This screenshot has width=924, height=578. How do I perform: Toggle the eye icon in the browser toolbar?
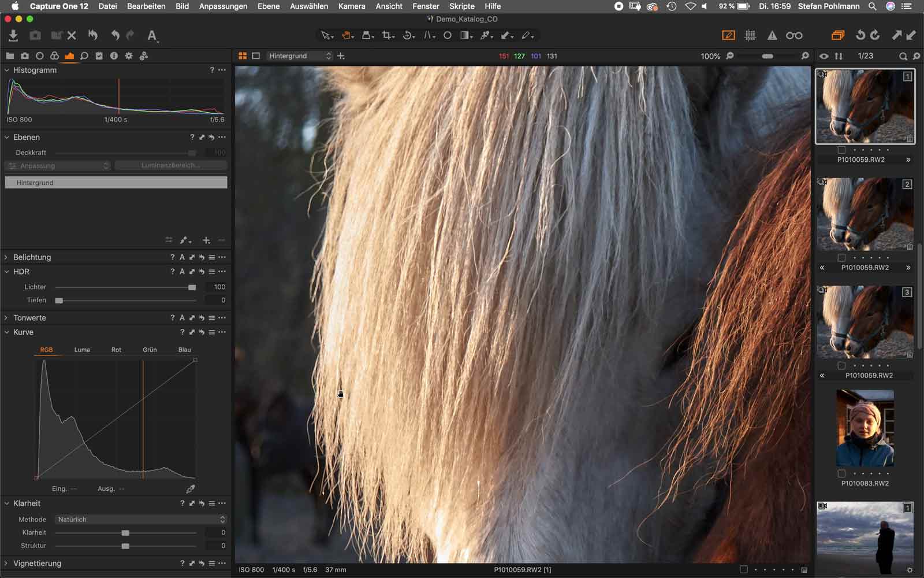tap(822, 56)
